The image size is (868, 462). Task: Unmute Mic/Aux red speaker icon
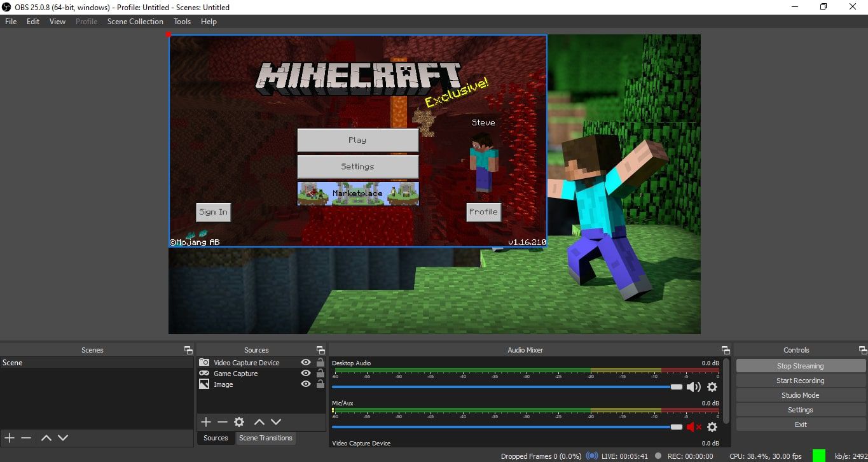[x=694, y=427]
